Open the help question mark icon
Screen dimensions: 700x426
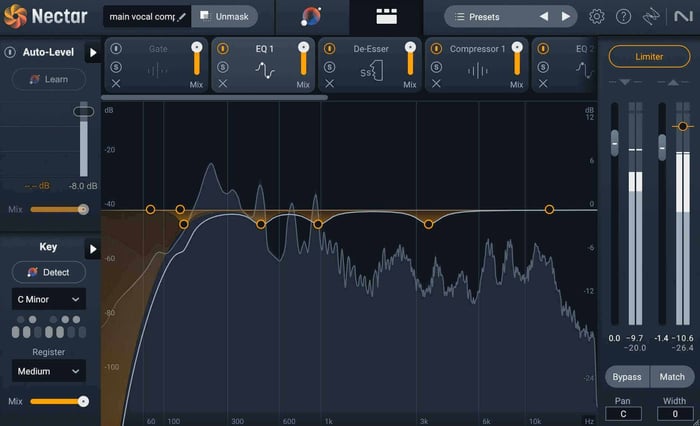[623, 17]
